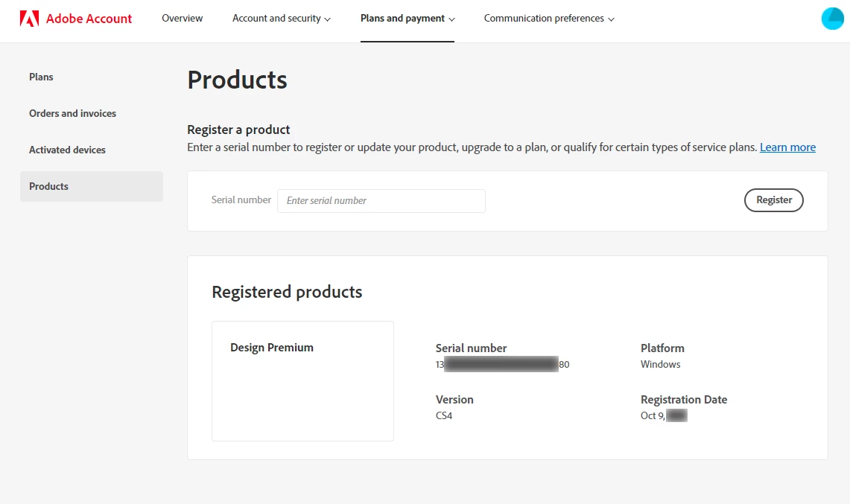Click the Design Premium product card

(x=302, y=381)
